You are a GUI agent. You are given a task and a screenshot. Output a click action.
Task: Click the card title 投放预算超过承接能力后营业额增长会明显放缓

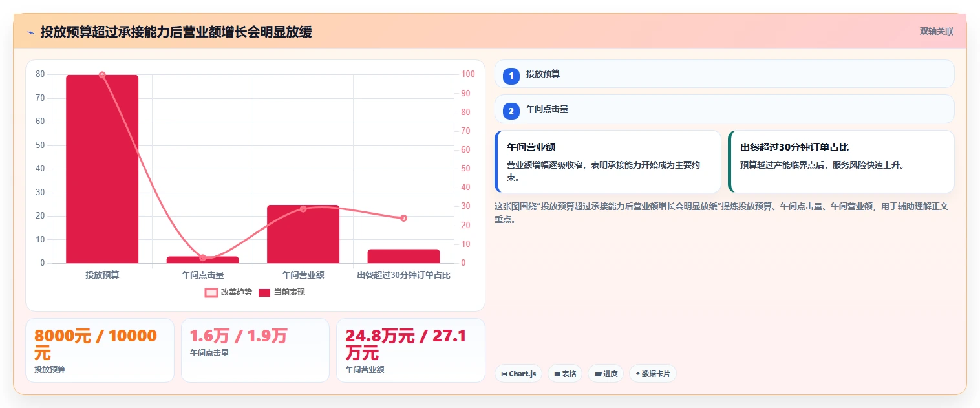(x=176, y=32)
